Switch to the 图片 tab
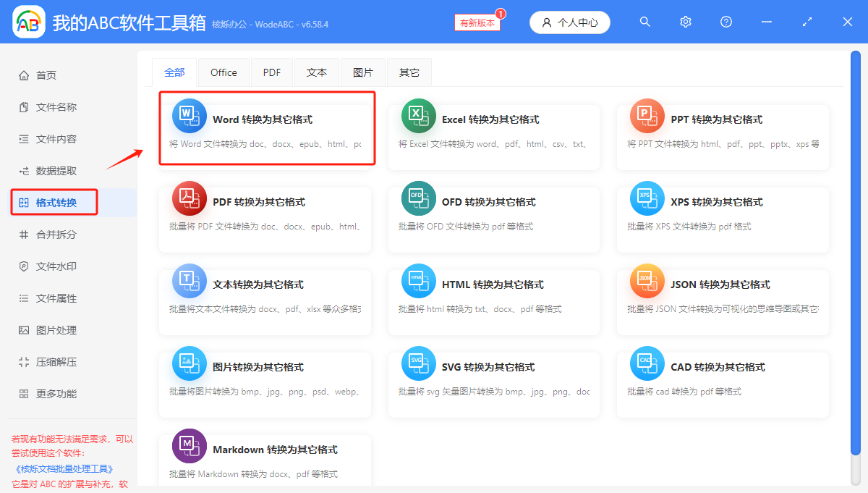Image resolution: width=868 pixels, height=493 pixels. tap(363, 72)
